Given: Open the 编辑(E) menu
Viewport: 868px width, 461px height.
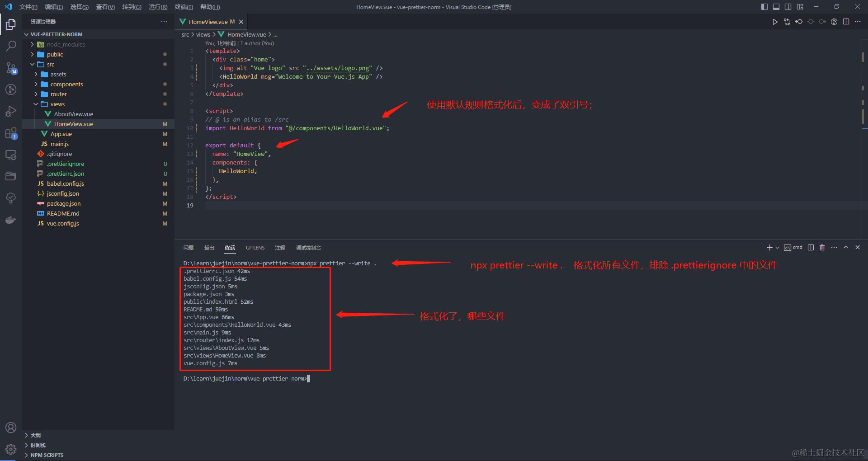Looking at the screenshot, I should pyautogui.click(x=54, y=7).
